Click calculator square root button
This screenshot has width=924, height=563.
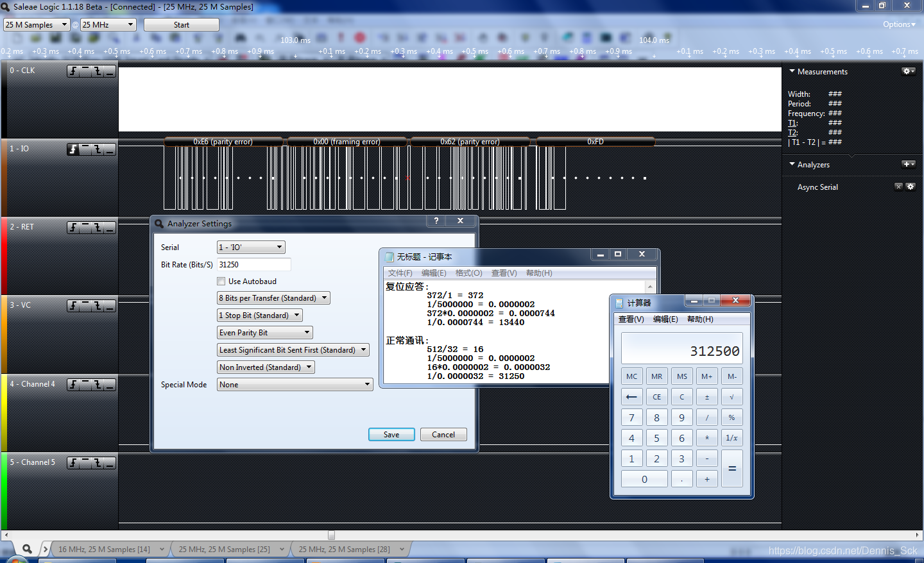tap(732, 397)
